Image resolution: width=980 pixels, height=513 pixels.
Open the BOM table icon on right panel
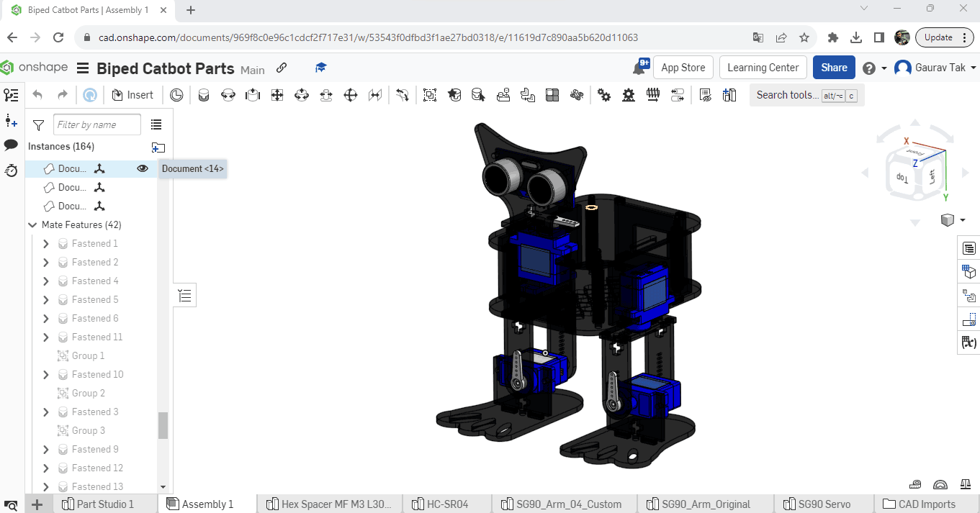[969, 249]
